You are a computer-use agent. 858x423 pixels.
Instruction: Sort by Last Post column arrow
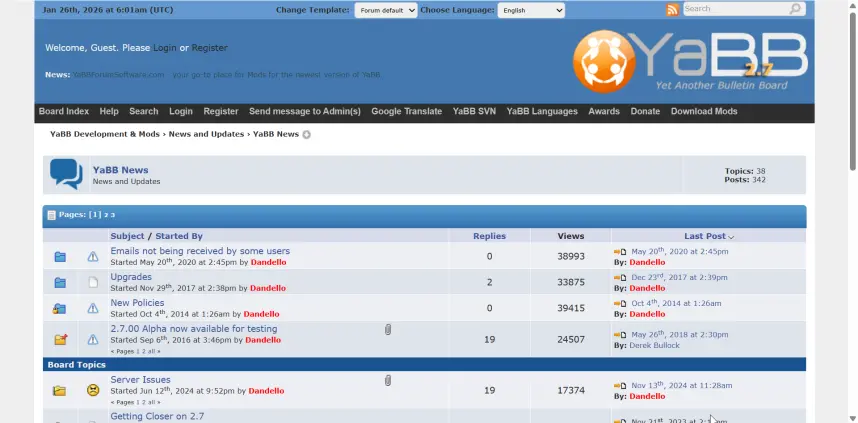point(731,237)
